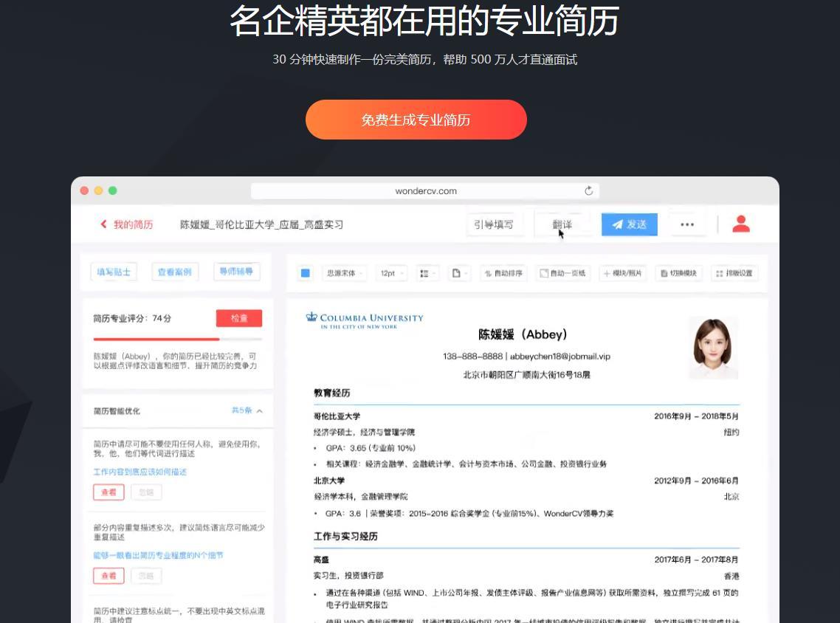Switch to the 填写贴士 tab
The width and height of the screenshot is (840, 623).
click(x=114, y=272)
